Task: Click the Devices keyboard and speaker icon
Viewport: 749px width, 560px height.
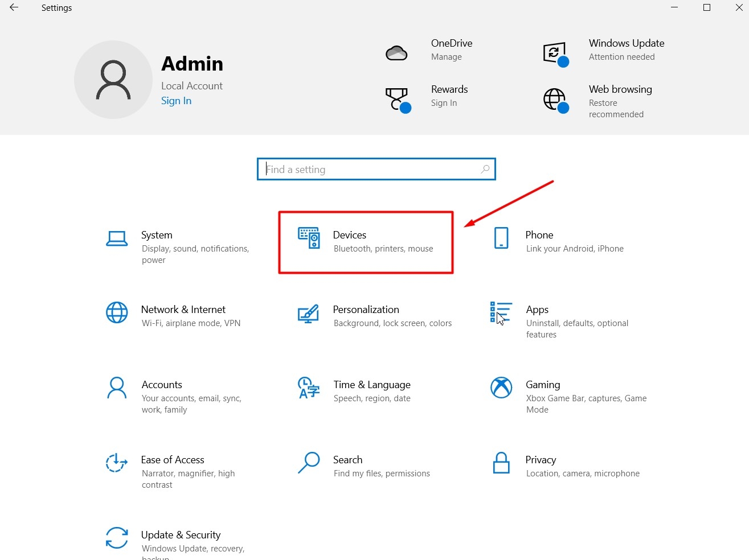Action: [x=309, y=238]
